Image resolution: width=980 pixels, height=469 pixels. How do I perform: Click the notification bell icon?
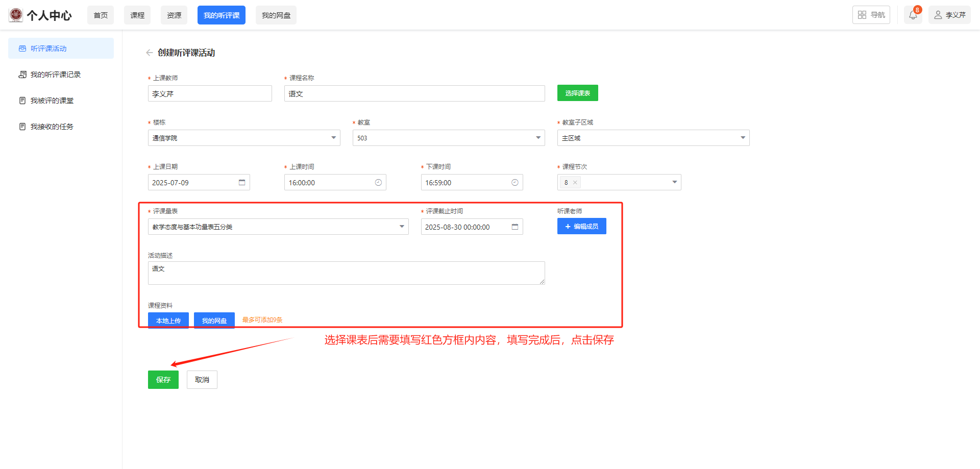[913, 15]
